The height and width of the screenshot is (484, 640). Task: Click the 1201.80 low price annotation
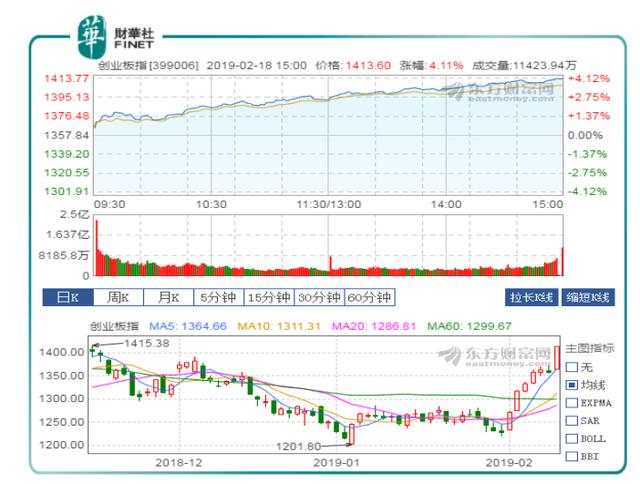click(298, 446)
